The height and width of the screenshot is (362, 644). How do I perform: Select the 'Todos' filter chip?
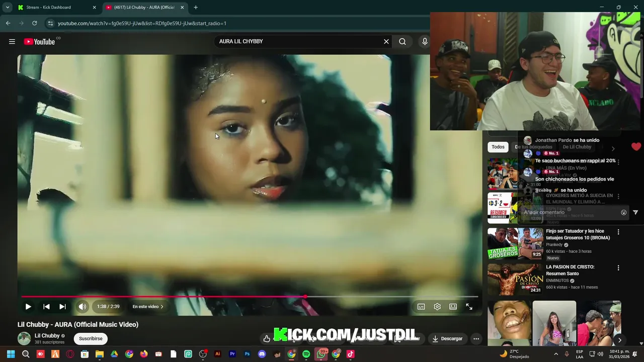pyautogui.click(x=498, y=147)
